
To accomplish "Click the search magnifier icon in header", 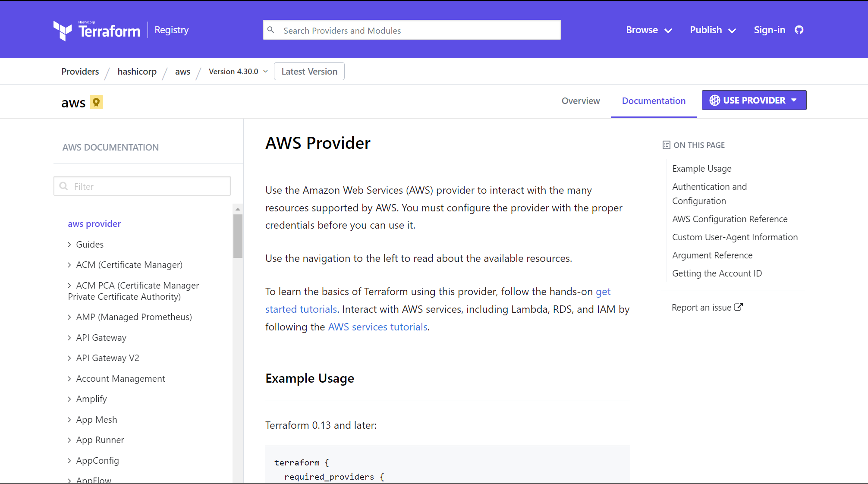I will click(270, 30).
